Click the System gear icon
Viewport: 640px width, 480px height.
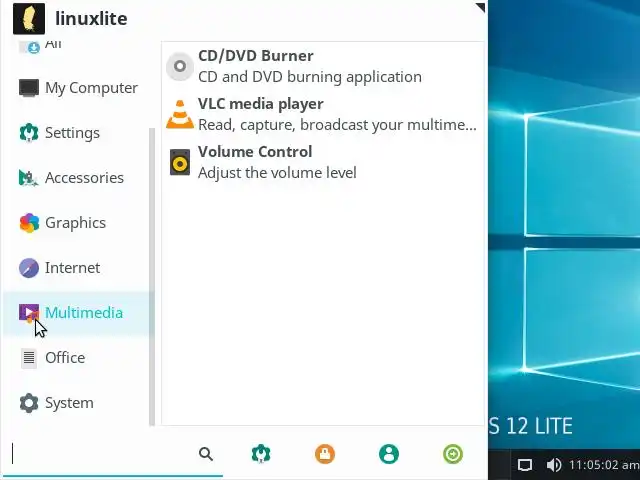(x=29, y=403)
